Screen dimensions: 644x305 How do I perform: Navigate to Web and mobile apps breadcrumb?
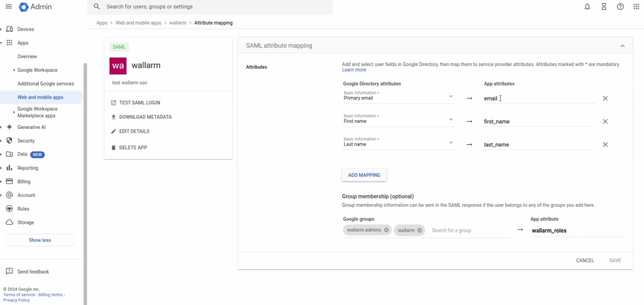(138, 23)
